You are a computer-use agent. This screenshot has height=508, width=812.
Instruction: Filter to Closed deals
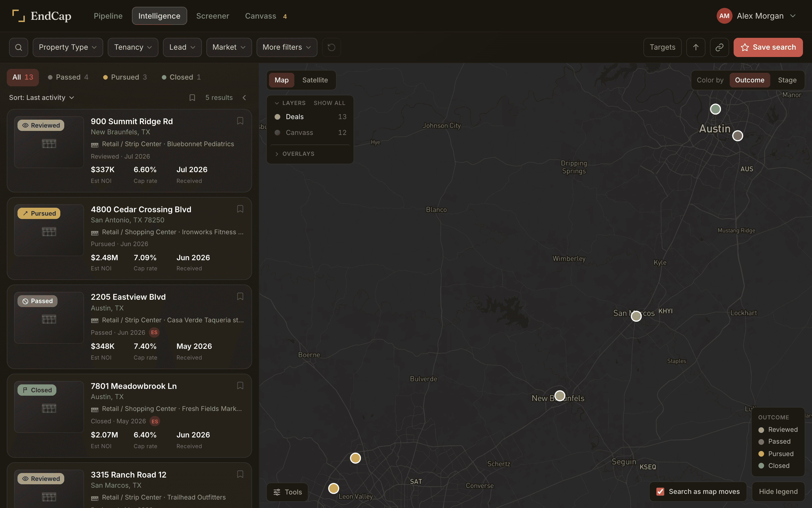(181, 77)
